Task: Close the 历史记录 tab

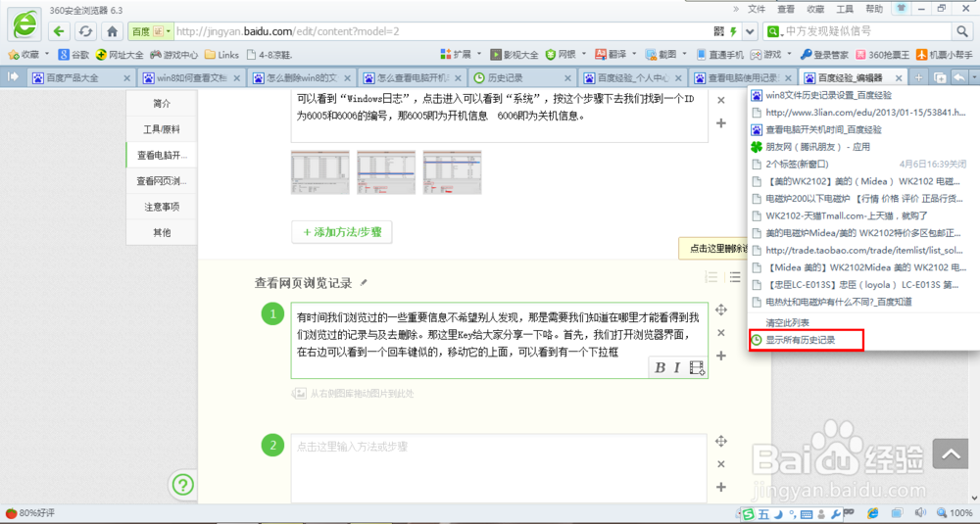Action: [567, 78]
